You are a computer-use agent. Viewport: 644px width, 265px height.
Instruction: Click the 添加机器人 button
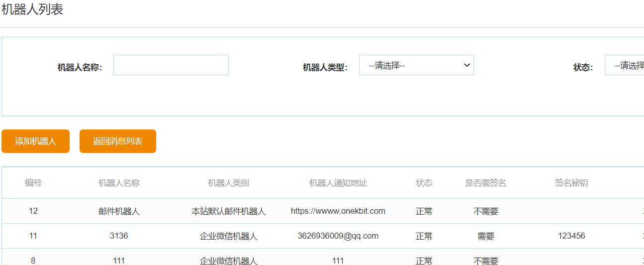[35, 141]
